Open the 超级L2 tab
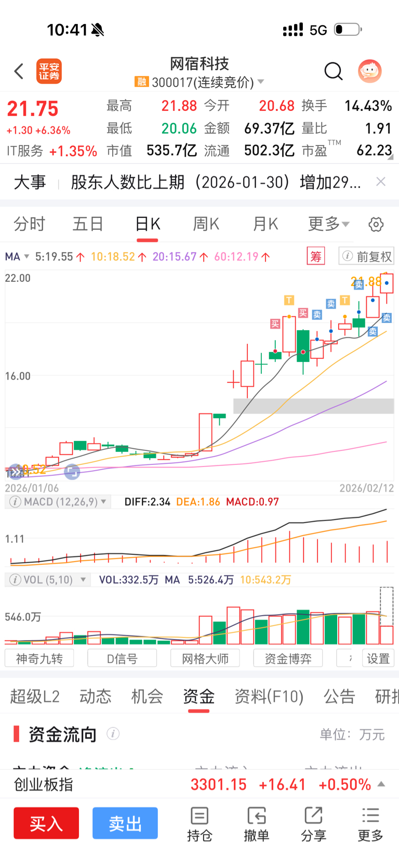This screenshot has height=868, width=399. click(35, 696)
